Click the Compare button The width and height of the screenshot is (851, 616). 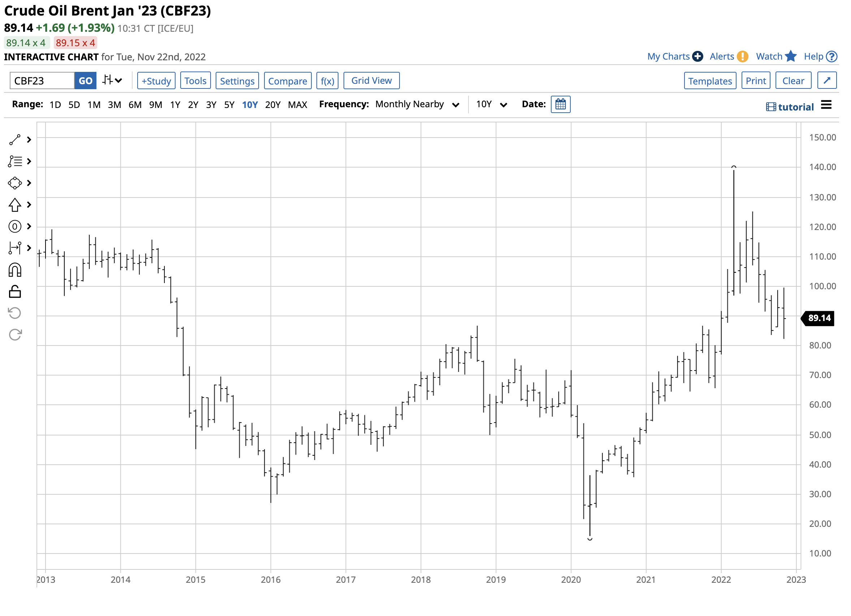tap(288, 81)
